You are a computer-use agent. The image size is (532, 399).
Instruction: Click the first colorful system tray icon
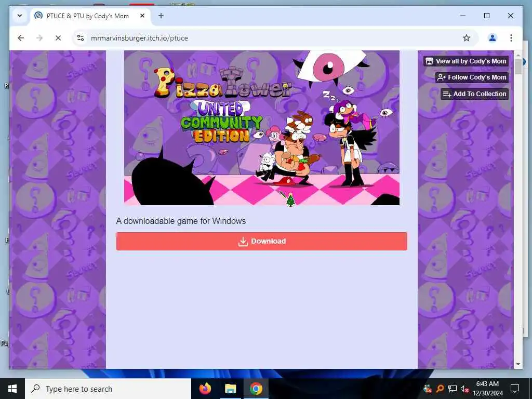click(428, 389)
